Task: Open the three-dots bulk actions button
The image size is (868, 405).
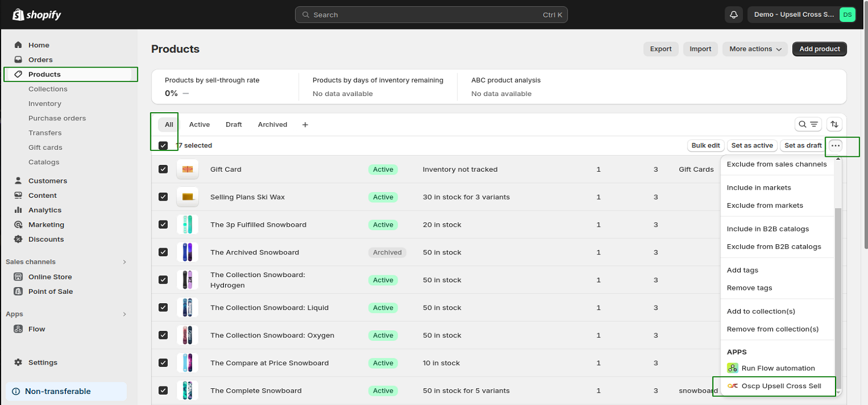Action: 835,146
